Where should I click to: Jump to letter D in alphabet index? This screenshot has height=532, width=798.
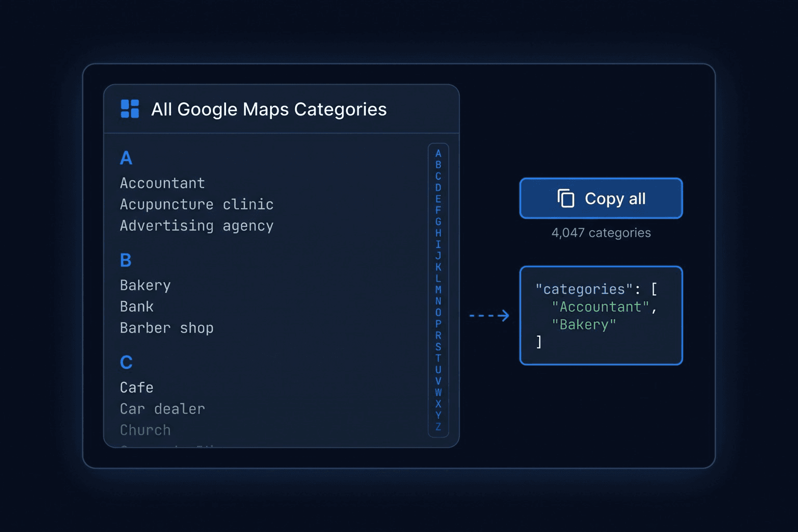pos(438,188)
